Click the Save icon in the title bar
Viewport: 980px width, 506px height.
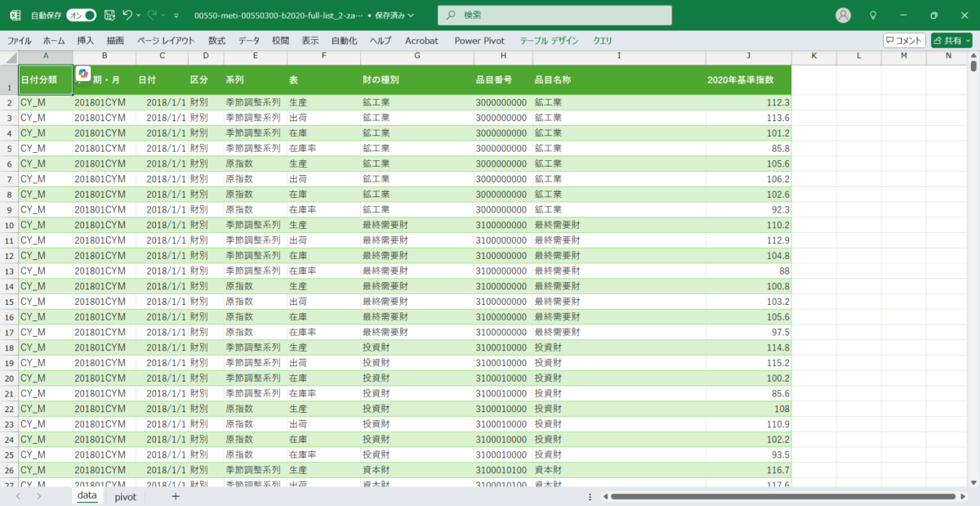109,16
